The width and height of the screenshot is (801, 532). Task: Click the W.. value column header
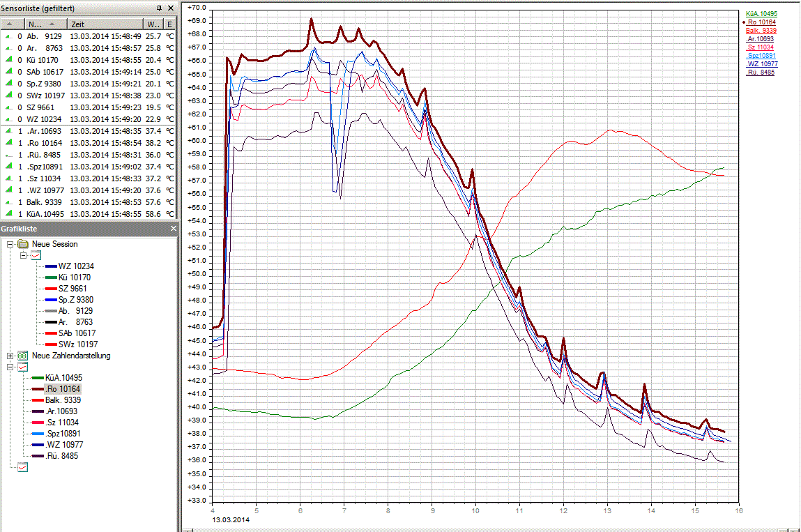(x=153, y=24)
